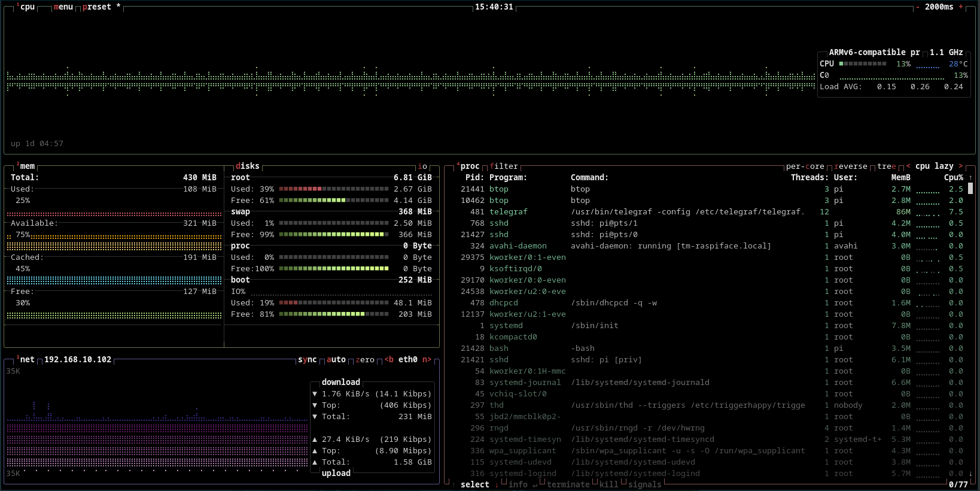This screenshot has width=980, height=491.
Task: Switch to previous network interface with <b
Action: click(389, 360)
